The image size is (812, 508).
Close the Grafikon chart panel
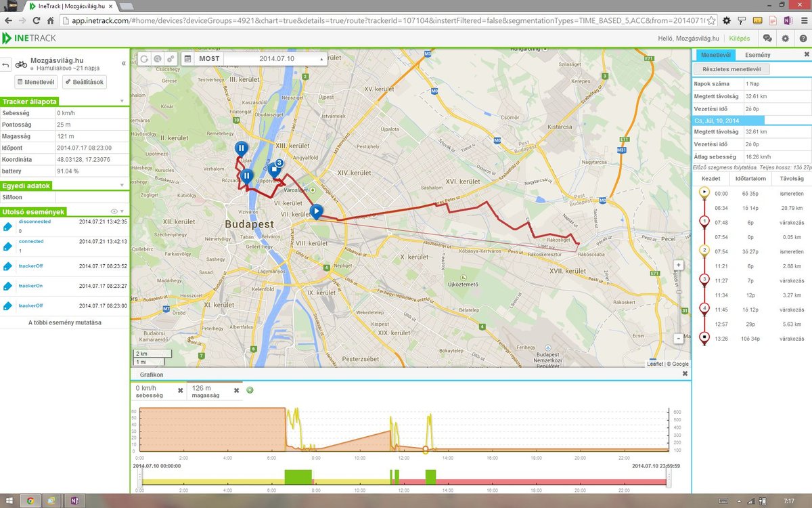click(x=684, y=374)
